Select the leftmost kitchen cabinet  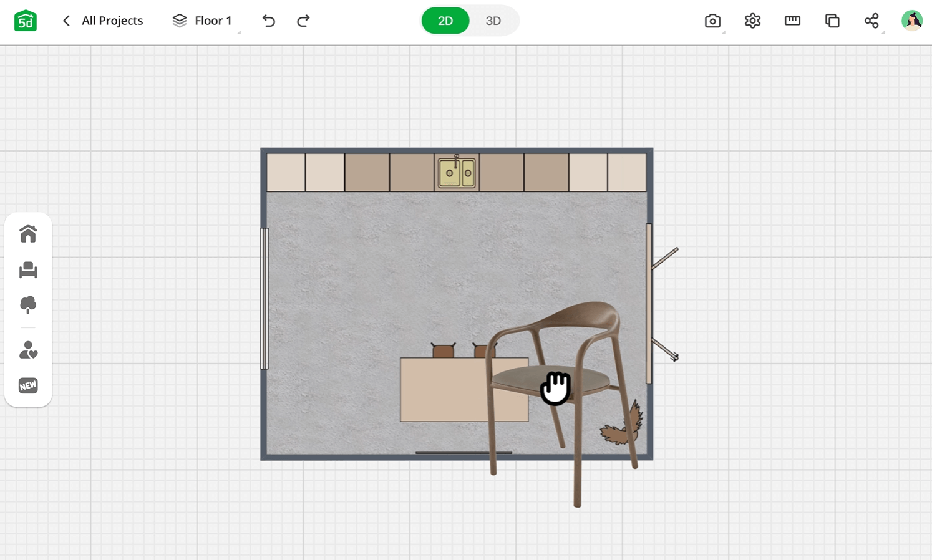pyautogui.click(x=286, y=173)
